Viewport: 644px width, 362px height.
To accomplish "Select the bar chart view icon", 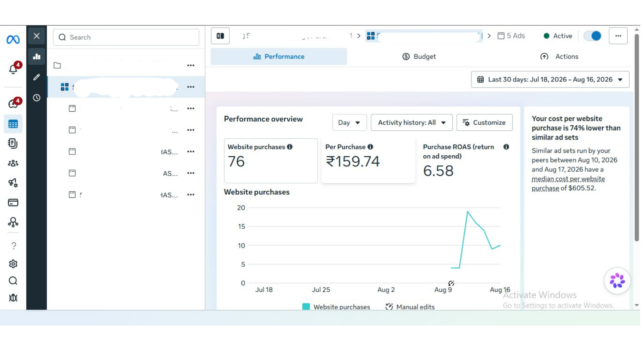I will (37, 56).
